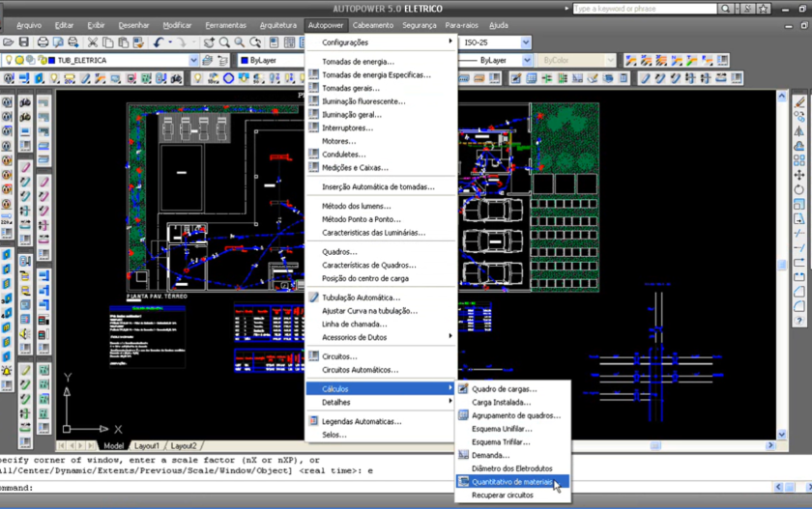
Task: Click the Print icon in the toolbar
Action: point(43,42)
